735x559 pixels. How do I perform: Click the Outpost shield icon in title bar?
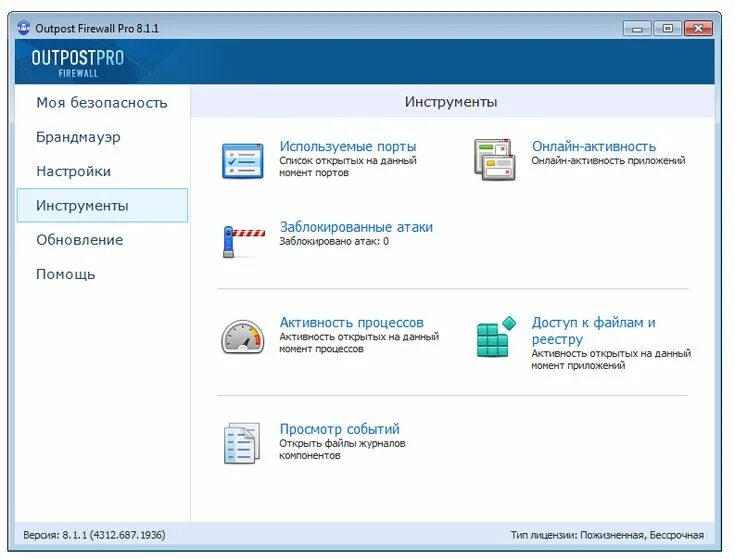coord(23,28)
